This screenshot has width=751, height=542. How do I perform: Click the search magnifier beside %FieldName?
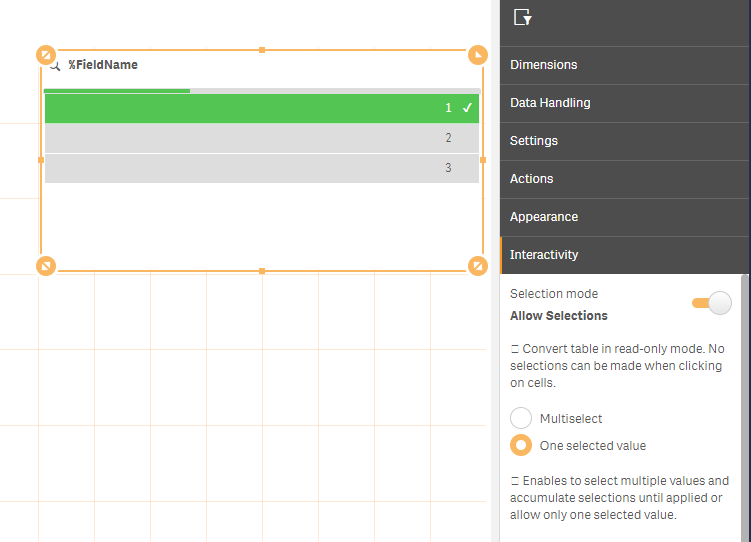pos(56,65)
